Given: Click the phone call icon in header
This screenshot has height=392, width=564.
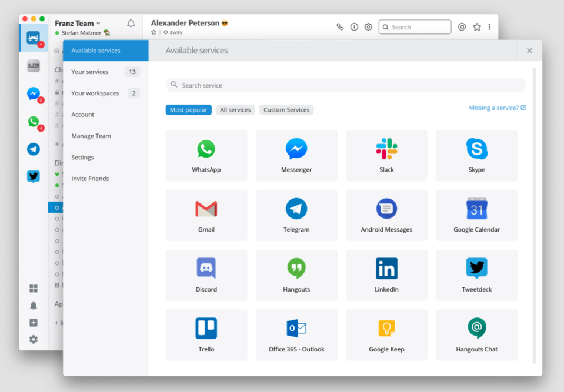Looking at the screenshot, I should point(340,27).
